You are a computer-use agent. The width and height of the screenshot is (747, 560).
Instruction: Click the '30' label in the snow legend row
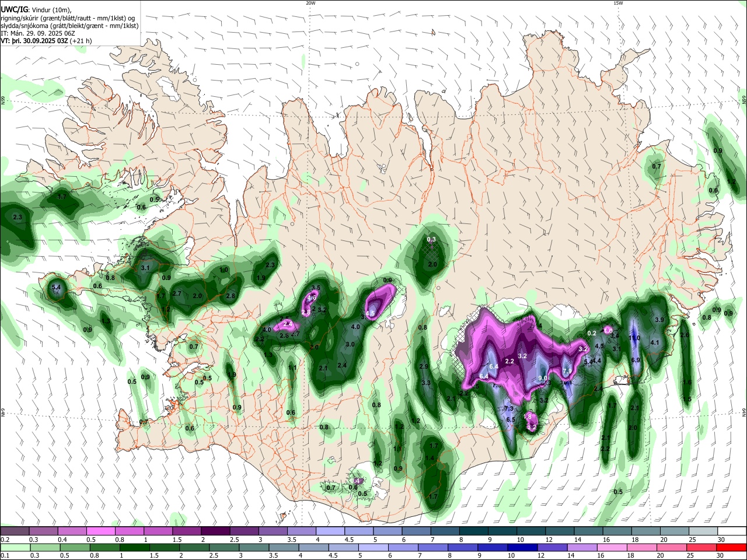pyautogui.click(x=721, y=540)
